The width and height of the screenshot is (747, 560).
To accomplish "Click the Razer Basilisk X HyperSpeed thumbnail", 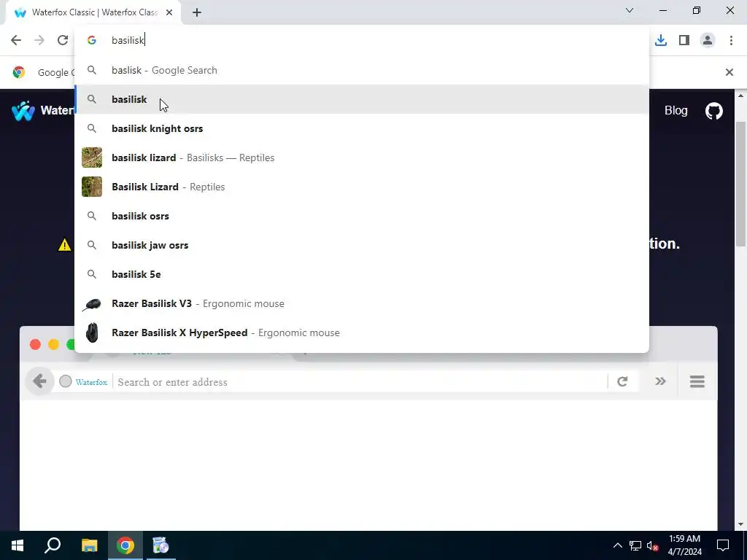I will pyautogui.click(x=92, y=332).
